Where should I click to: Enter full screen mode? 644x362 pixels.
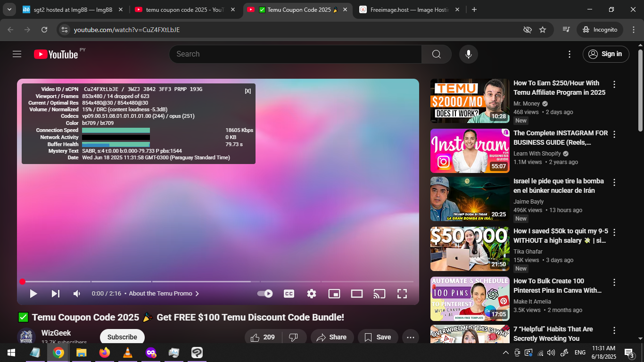click(x=402, y=294)
